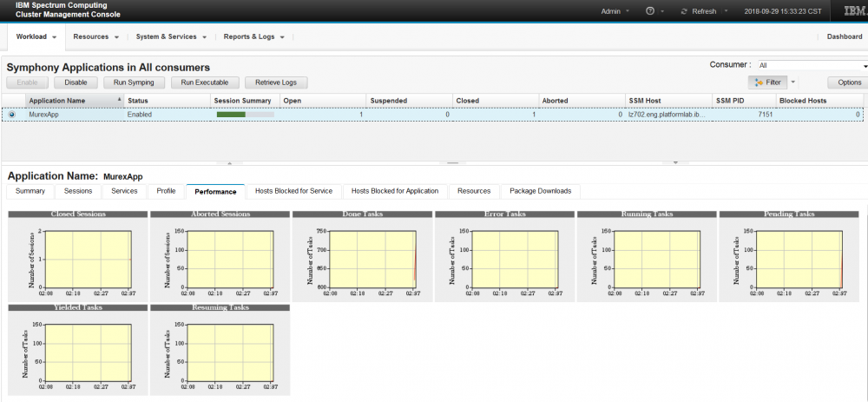868x402 pixels.
Task: Click the Retrieve Logs button
Action: pos(276,82)
